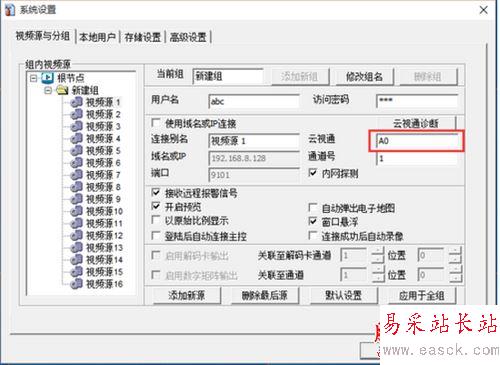Open the 高级设置 tab
The width and height of the screenshot is (500, 365).
[x=188, y=37]
